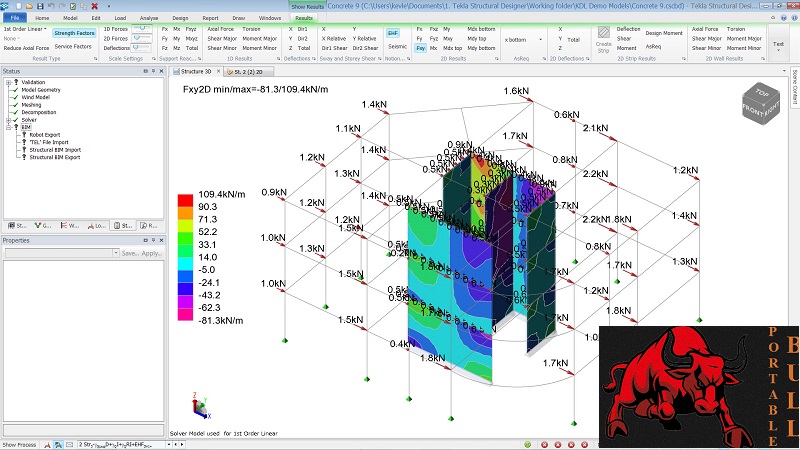Click the envelope icon in status bar
Viewport: 800px width, 450px height.
[70, 445]
